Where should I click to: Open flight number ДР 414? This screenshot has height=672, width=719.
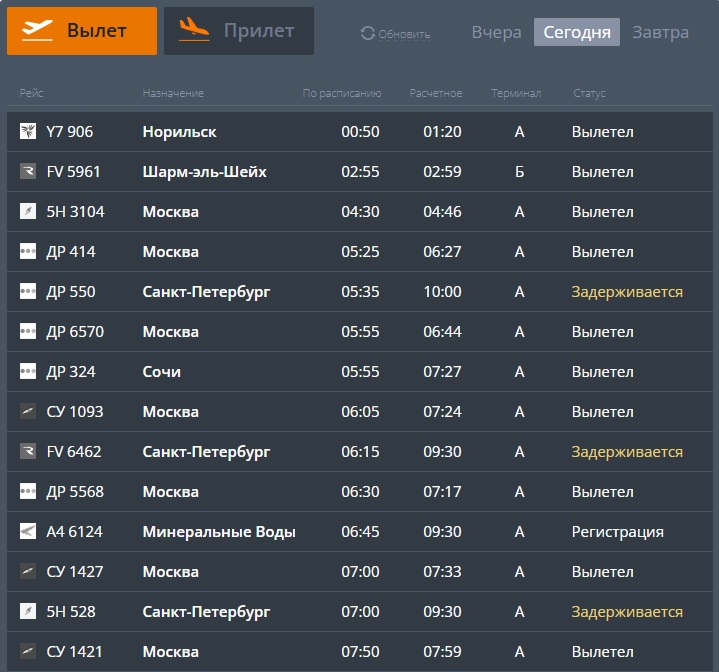pyautogui.click(x=71, y=251)
